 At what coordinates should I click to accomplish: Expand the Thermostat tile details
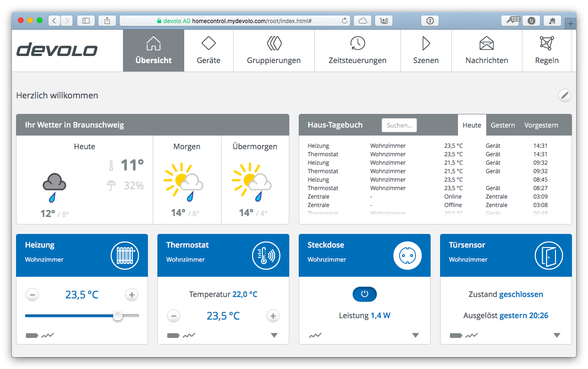click(x=274, y=336)
